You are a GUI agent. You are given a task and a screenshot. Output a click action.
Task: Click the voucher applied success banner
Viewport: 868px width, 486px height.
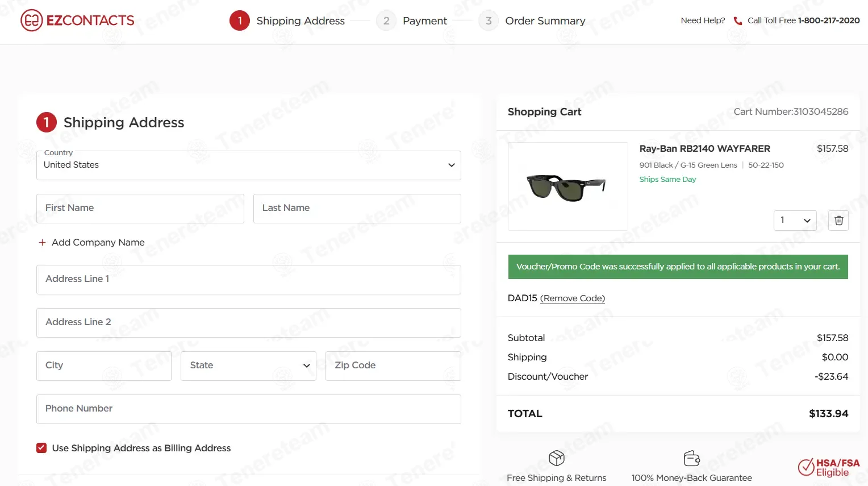tap(678, 267)
